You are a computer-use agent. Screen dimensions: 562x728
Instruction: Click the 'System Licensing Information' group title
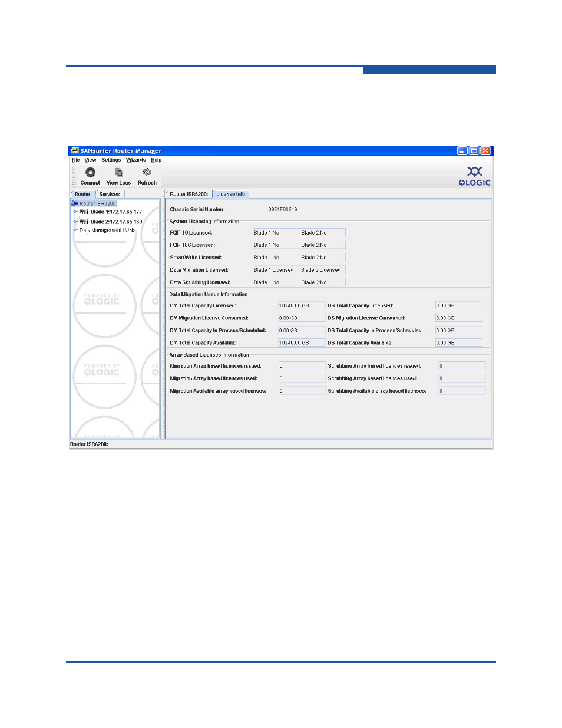pyautogui.click(x=204, y=222)
